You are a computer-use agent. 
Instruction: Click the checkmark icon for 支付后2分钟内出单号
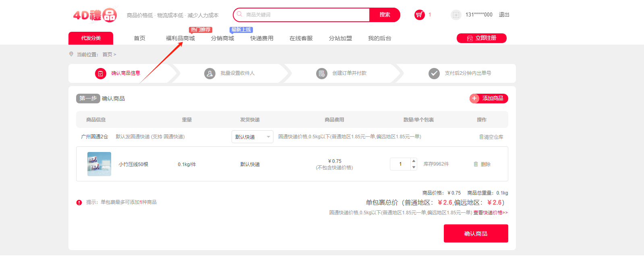(x=434, y=74)
